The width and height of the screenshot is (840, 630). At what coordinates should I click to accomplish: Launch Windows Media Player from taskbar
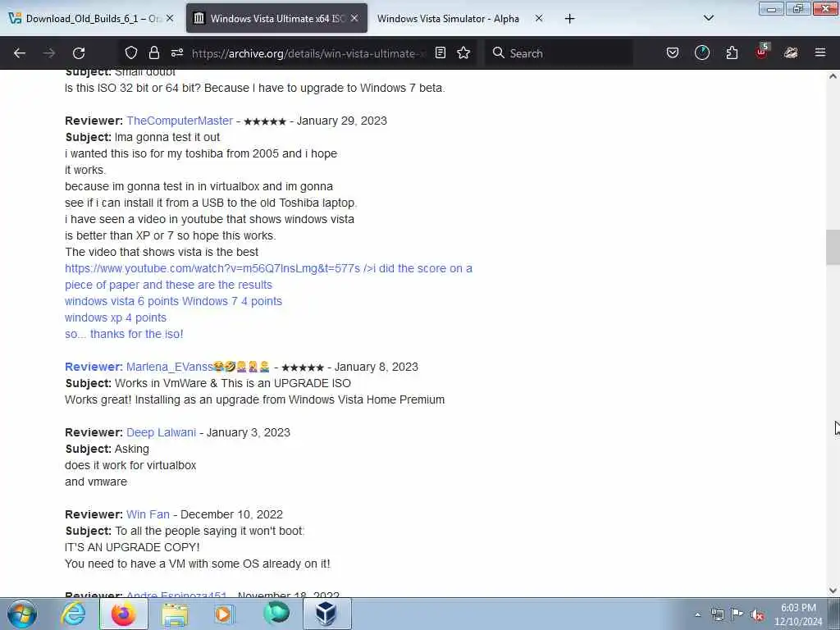[224, 614]
